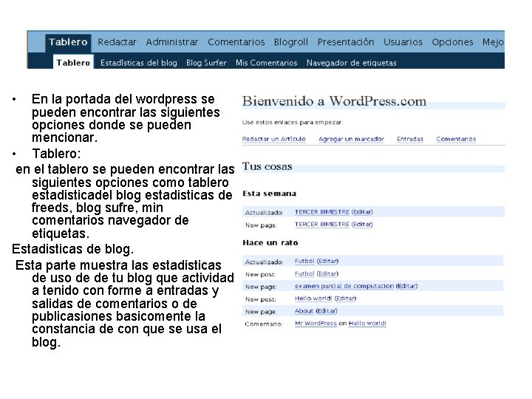Click Editar beside About page
This screenshot has height=399, width=532.
[x=327, y=311]
